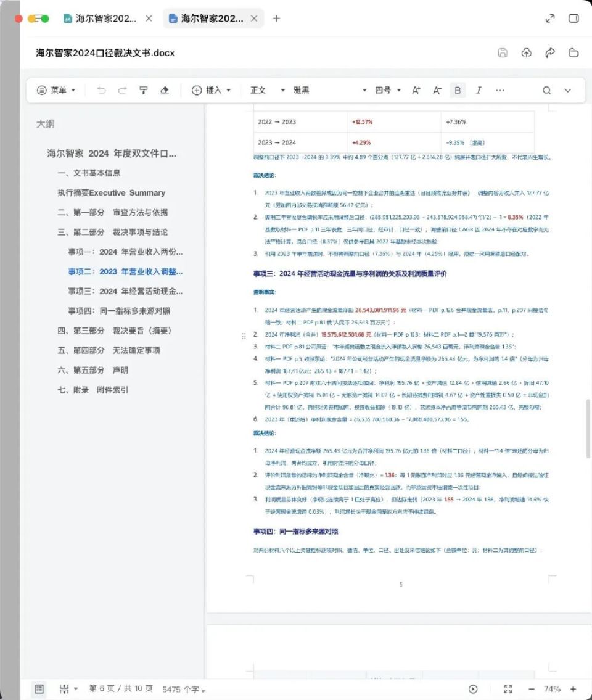The height and width of the screenshot is (700, 592).
Task: Go to outline 六、第五部分 声明
Action: pos(92,370)
